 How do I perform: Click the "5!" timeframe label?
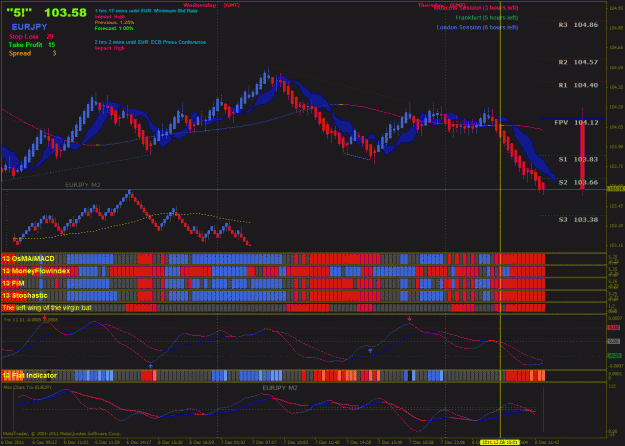click(19, 13)
